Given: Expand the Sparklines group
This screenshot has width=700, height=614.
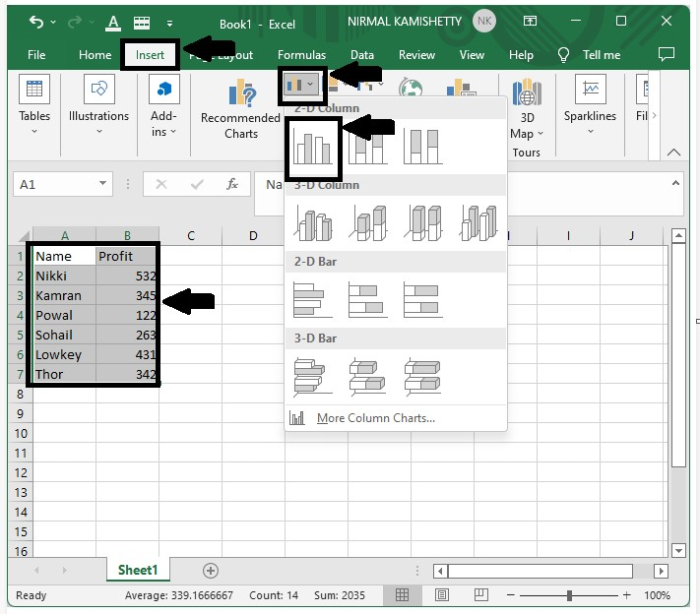Looking at the screenshot, I should point(590,106).
